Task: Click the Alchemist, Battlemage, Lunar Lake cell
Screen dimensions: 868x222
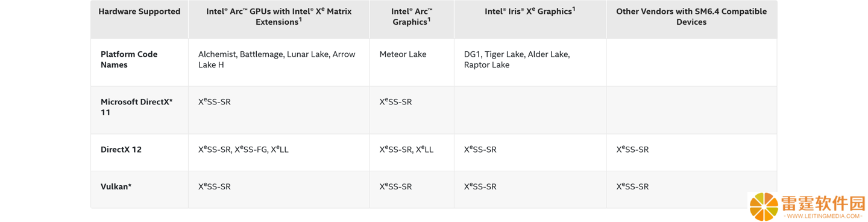Action: pyautogui.click(x=277, y=59)
